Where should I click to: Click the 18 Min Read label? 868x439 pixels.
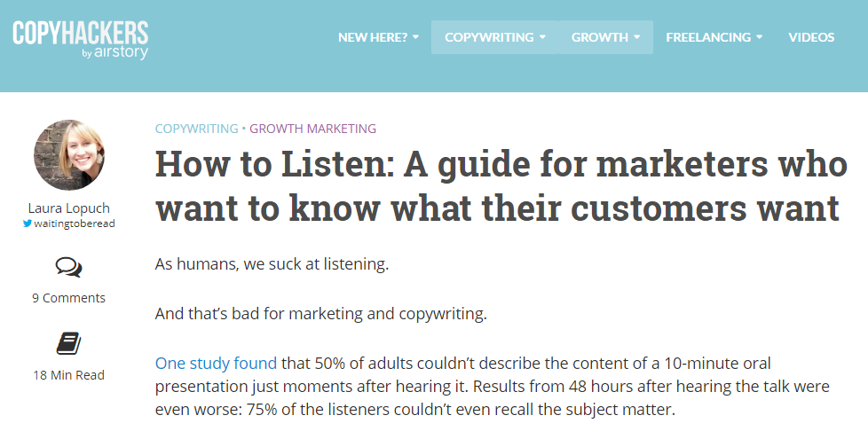coord(68,375)
